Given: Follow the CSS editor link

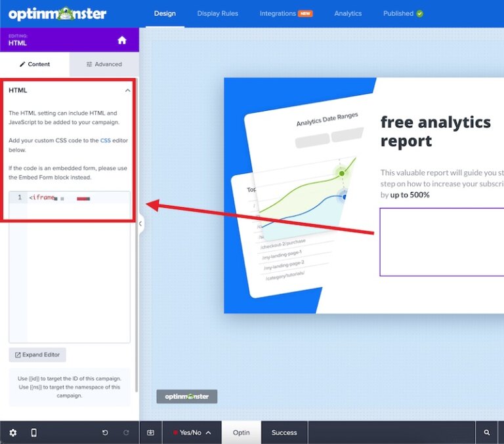Looking at the screenshot, I should pos(106,140).
